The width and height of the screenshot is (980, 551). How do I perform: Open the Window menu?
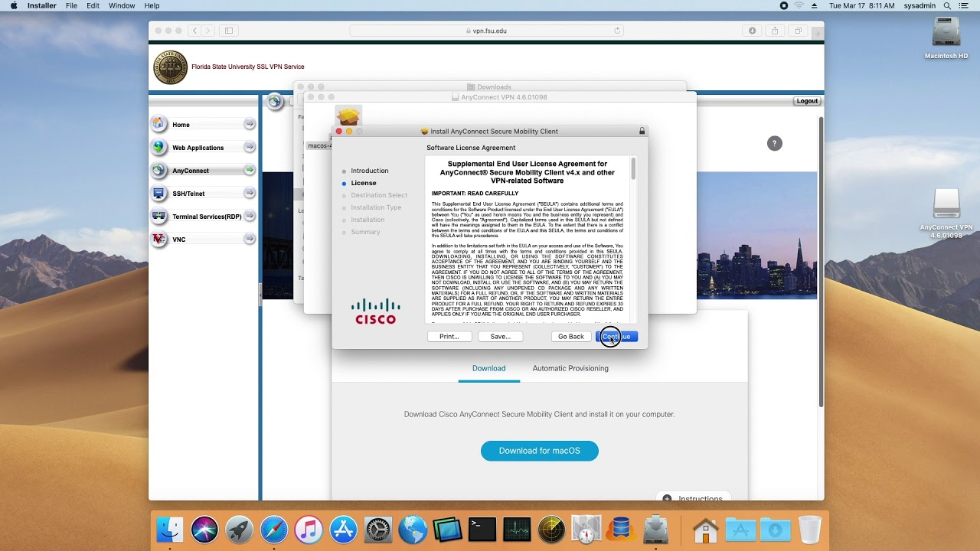pyautogui.click(x=122, y=5)
